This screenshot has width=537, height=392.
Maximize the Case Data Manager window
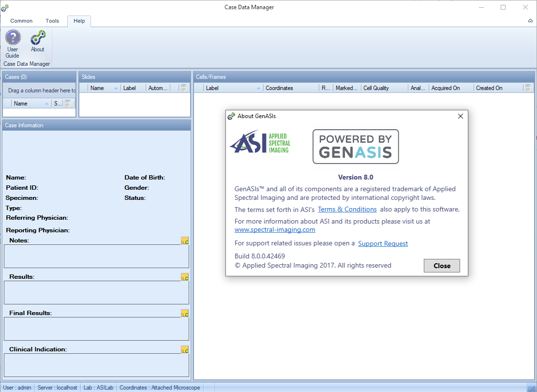[x=503, y=7]
